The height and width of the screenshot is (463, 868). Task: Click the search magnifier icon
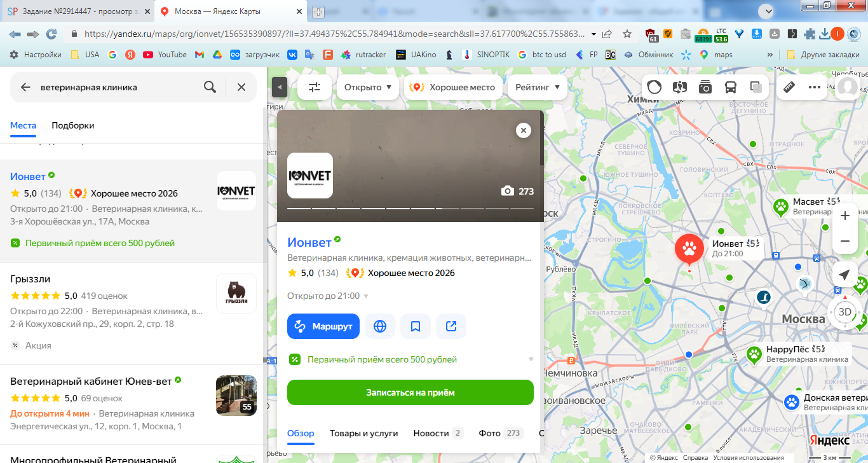click(210, 87)
